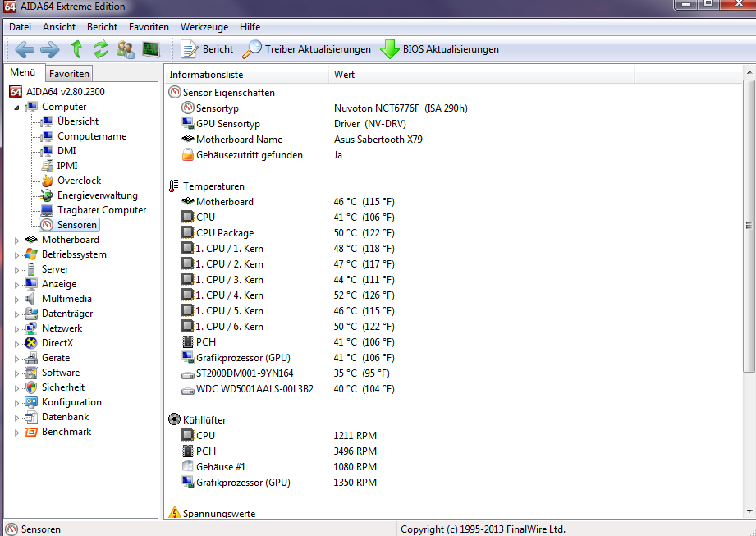Expand the Netzwerk tree node
756x536 pixels.
(x=16, y=328)
